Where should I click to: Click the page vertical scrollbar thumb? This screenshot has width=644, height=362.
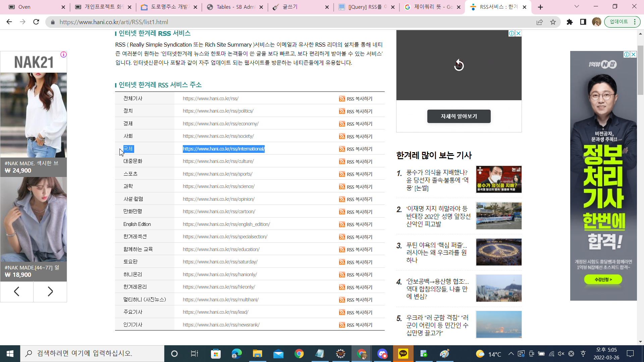pos(640,70)
